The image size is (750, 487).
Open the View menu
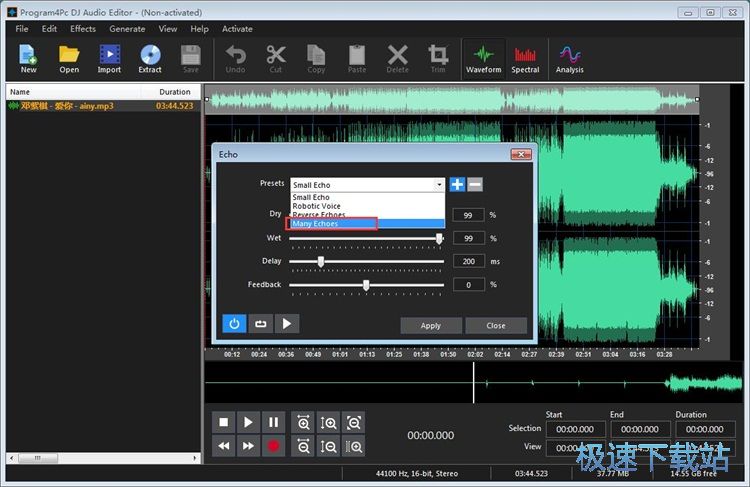click(x=168, y=29)
